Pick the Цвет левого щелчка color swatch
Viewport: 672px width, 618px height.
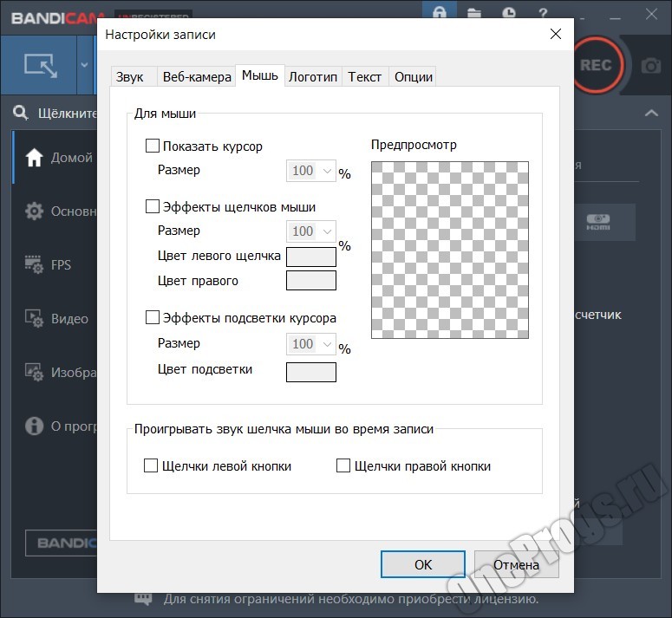click(310, 257)
